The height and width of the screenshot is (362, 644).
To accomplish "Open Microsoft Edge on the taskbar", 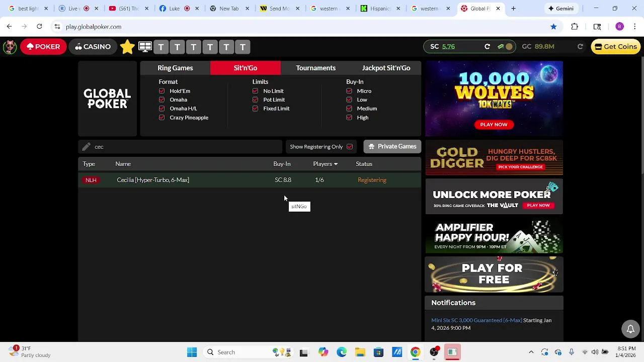I will [342, 352].
